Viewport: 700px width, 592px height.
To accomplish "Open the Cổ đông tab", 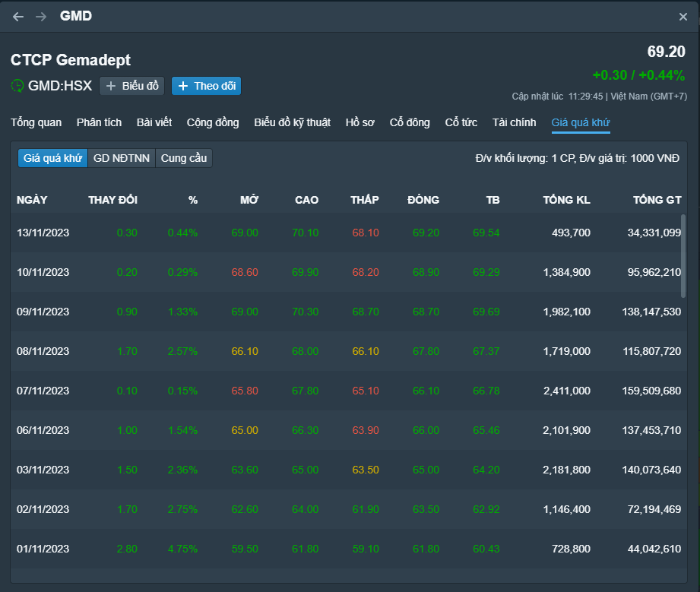I will pos(410,122).
